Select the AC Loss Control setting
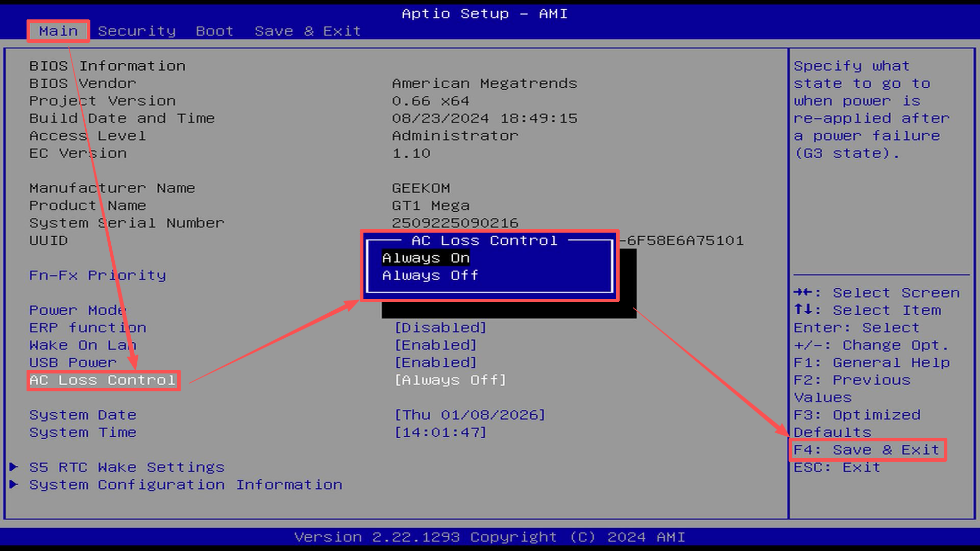980x551 pixels. (103, 381)
